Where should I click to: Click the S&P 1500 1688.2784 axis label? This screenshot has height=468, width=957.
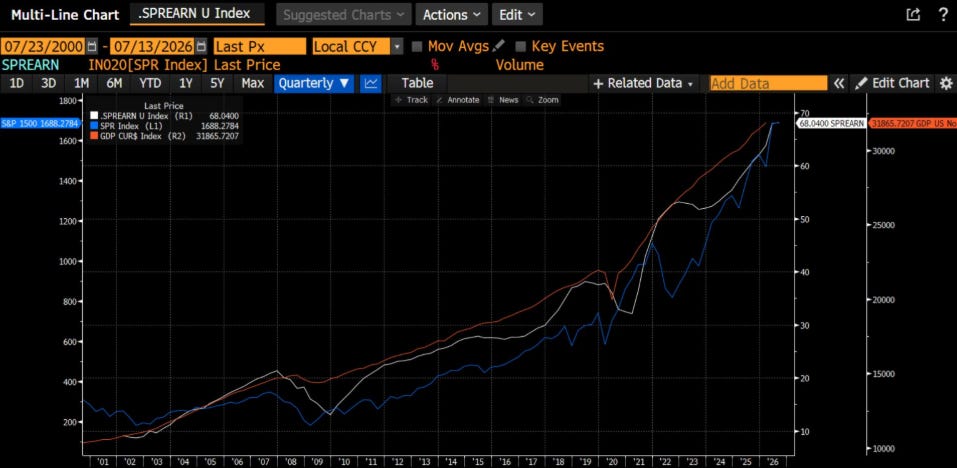pos(40,124)
